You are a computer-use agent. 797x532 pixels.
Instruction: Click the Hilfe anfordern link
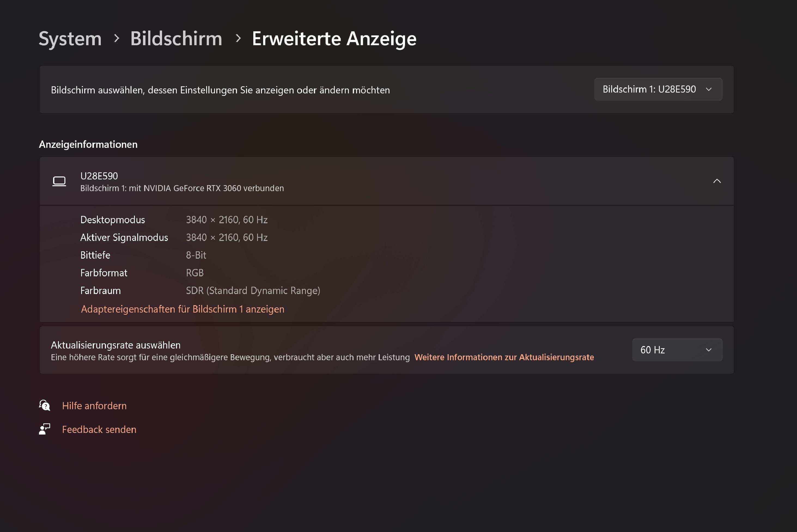pos(94,406)
